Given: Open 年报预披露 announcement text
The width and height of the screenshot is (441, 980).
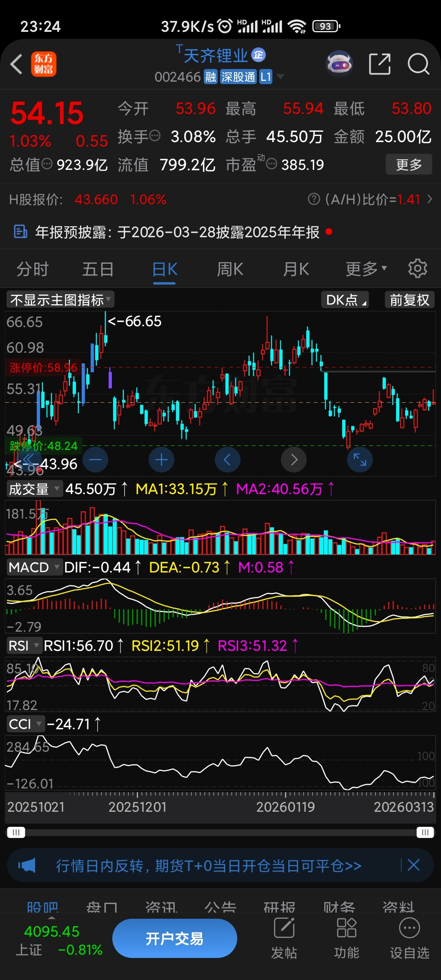Looking at the screenshot, I should click(x=177, y=232).
